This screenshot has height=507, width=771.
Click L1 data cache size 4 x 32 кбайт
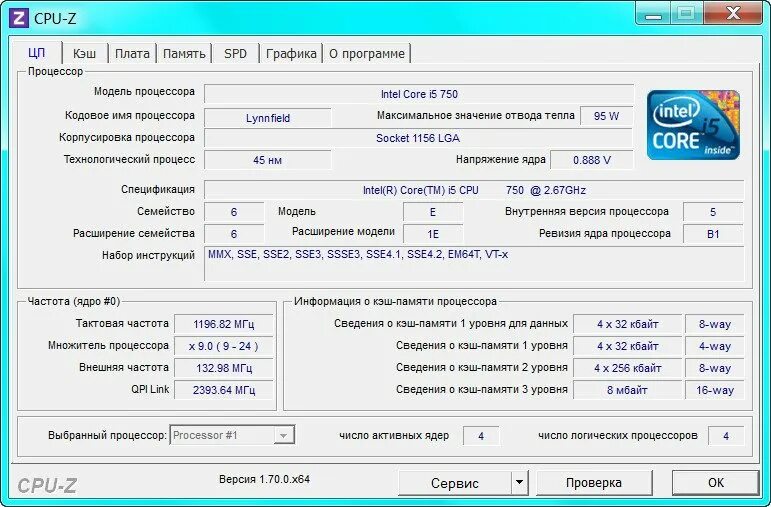coord(627,324)
